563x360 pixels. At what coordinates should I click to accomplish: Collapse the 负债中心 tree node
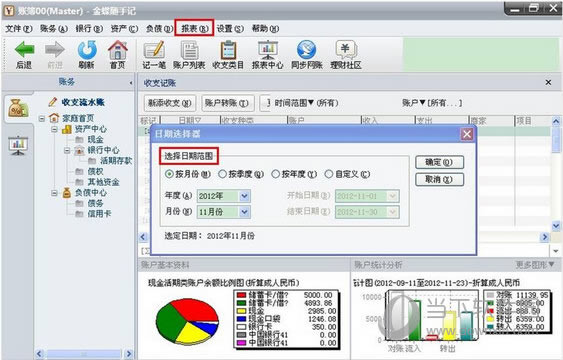click(54, 193)
